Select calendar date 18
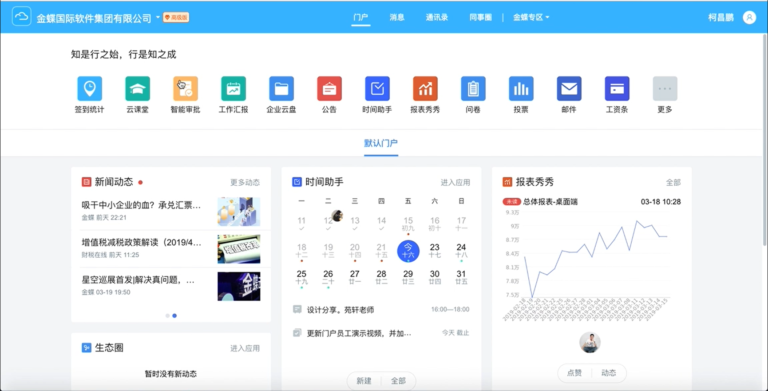768x391 pixels. pos(302,251)
